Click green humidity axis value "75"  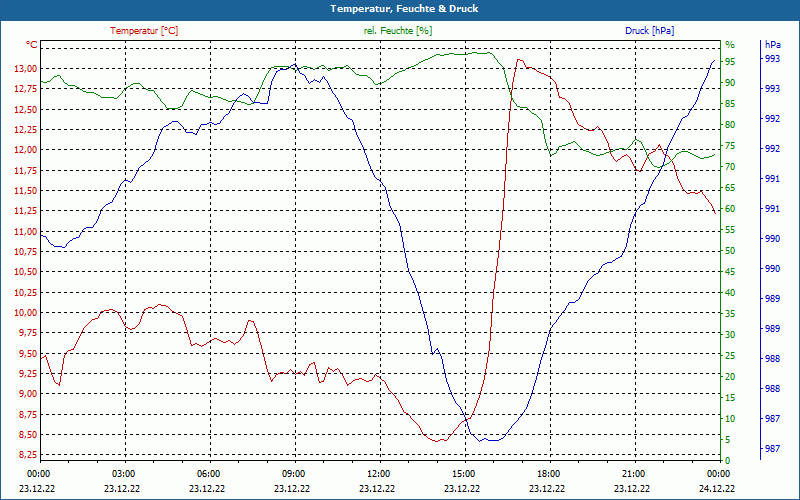tap(730, 146)
